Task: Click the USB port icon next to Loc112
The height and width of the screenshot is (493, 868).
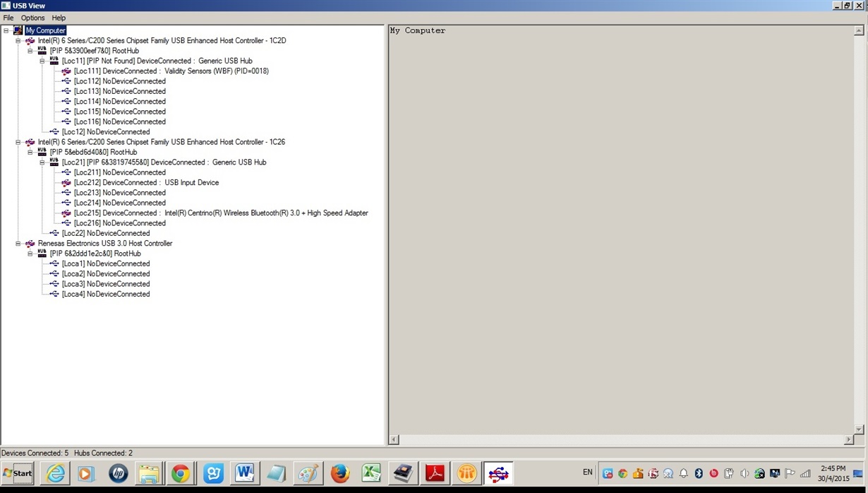Action: click(66, 81)
